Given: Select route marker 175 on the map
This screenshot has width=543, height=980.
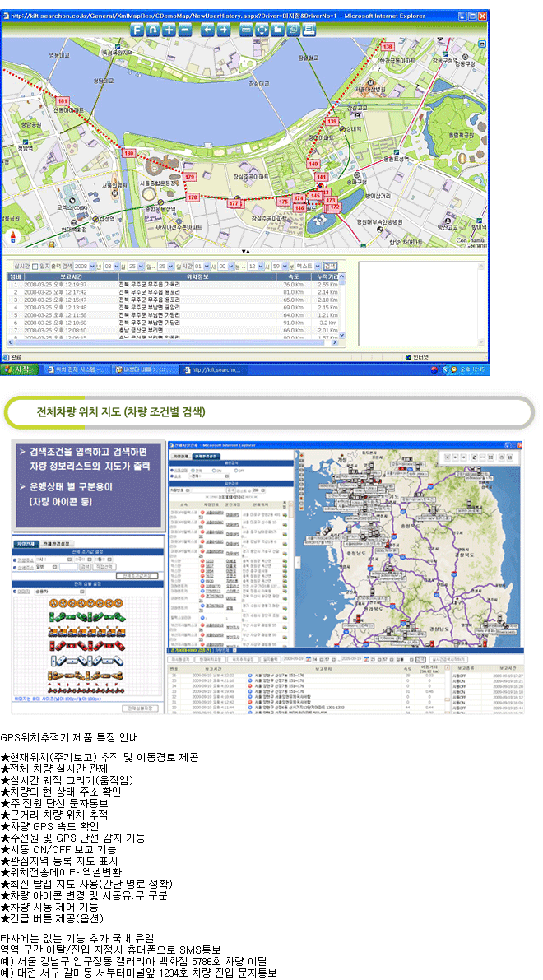Looking at the screenshot, I should pyautogui.click(x=284, y=202).
